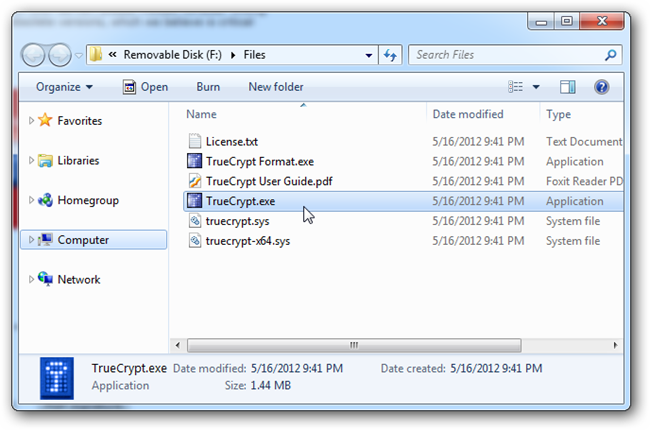Click Removable Disk (F:) in address bar
The image size is (650, 430).
click(x=172, y=55)
